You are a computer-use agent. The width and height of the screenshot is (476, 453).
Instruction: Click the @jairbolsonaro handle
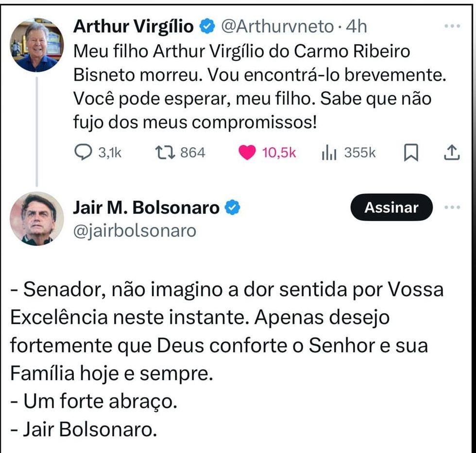click(x=134, y=230)
